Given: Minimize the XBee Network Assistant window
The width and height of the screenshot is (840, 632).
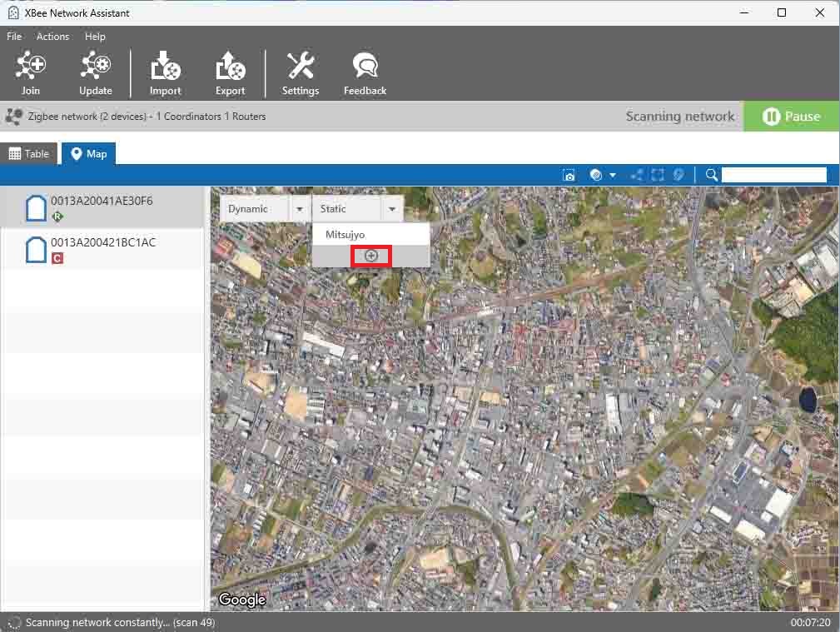Looking at the screenshot, I should [x=743, y=12].
